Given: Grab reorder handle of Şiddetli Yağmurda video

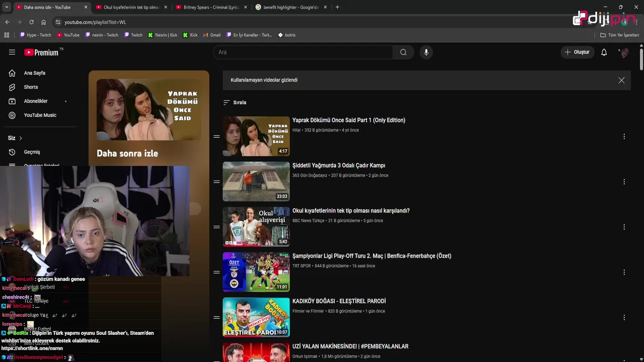Looking at the screenshot, I should click(x=217, y=182).
